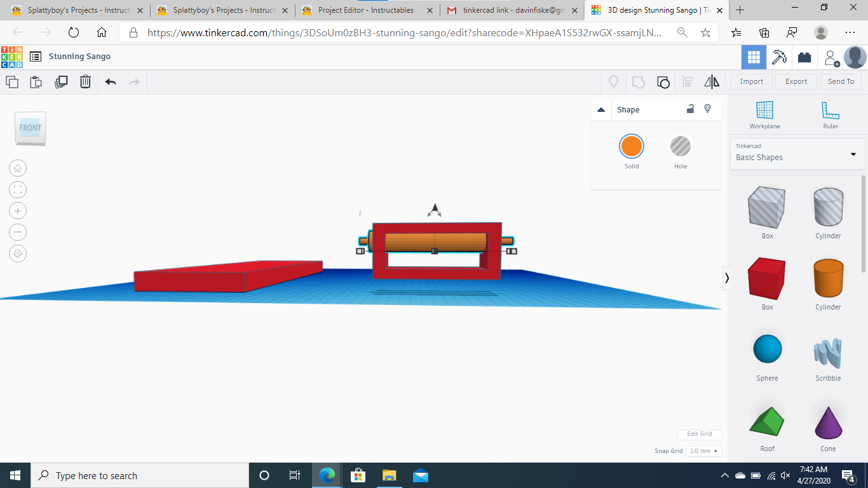Switch to Blocks pickaxe mode
The height and width of the screenshot is (488, 868).
(779, 57)
